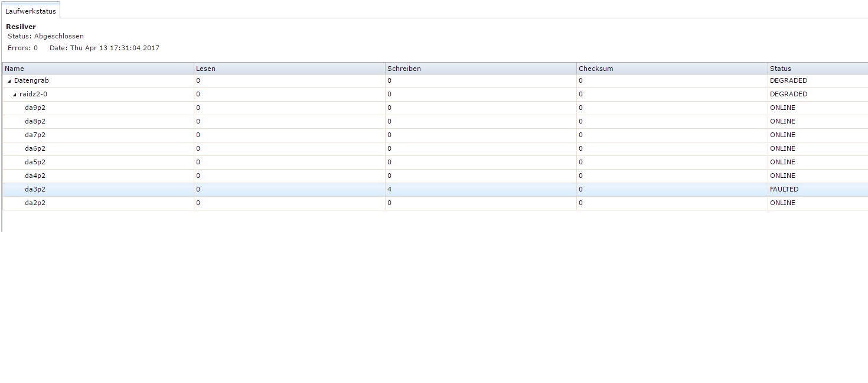
Task: Select disk da8p2
Action: [35, 121]
